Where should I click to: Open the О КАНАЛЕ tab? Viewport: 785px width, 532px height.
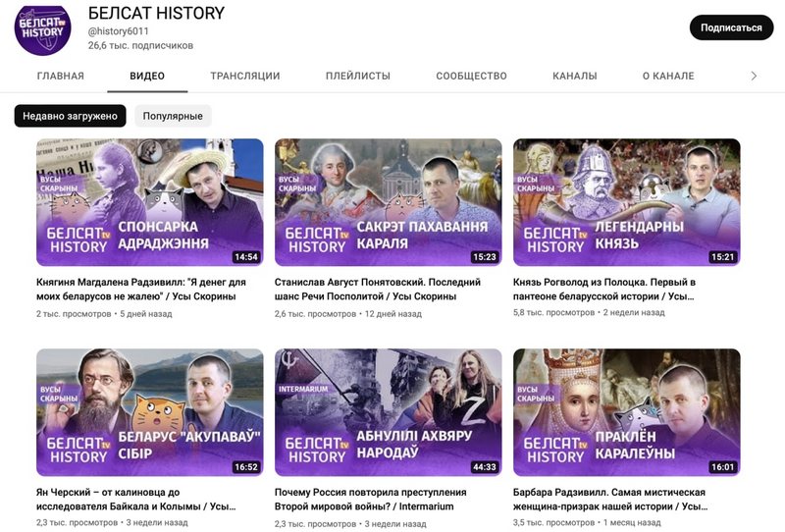coord(668,77)
